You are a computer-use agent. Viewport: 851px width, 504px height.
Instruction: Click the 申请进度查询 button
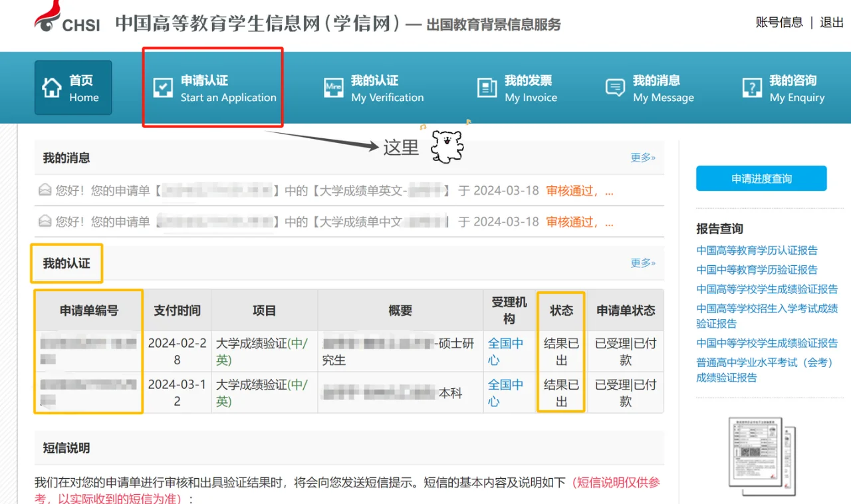761,178
